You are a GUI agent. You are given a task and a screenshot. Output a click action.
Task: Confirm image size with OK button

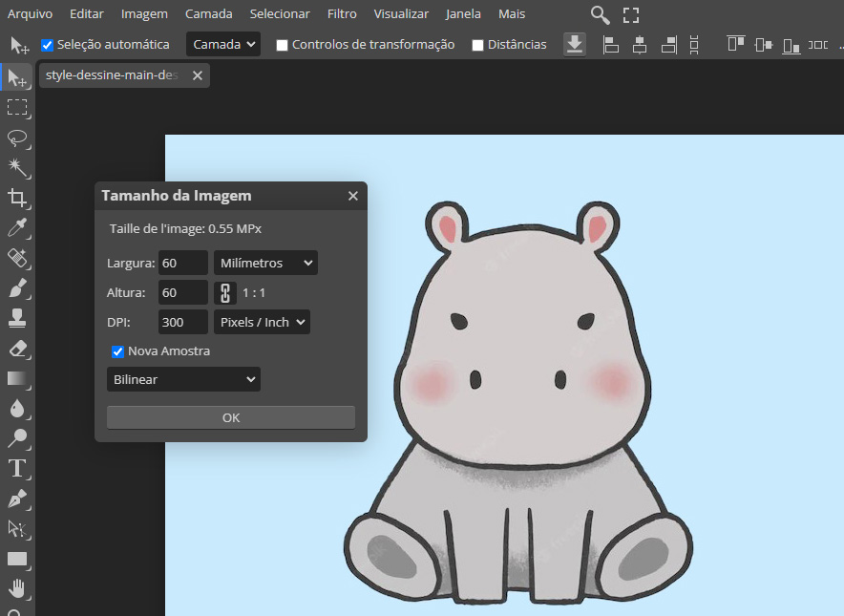pyautogui.click(x=231, y=417)
